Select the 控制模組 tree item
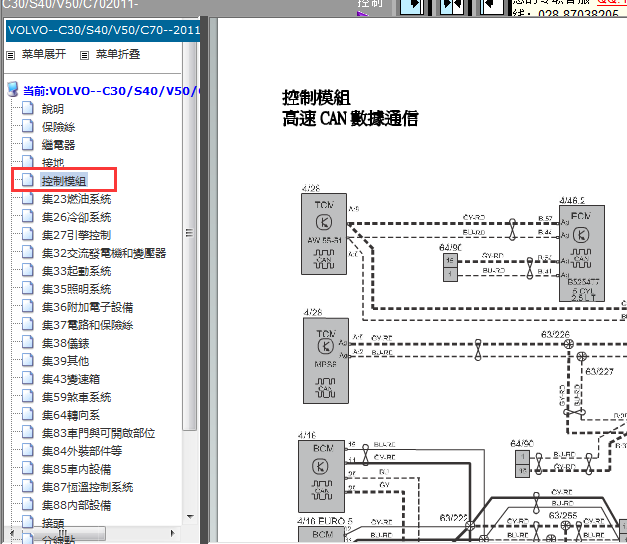627x544 pixels. pos(64,181)
